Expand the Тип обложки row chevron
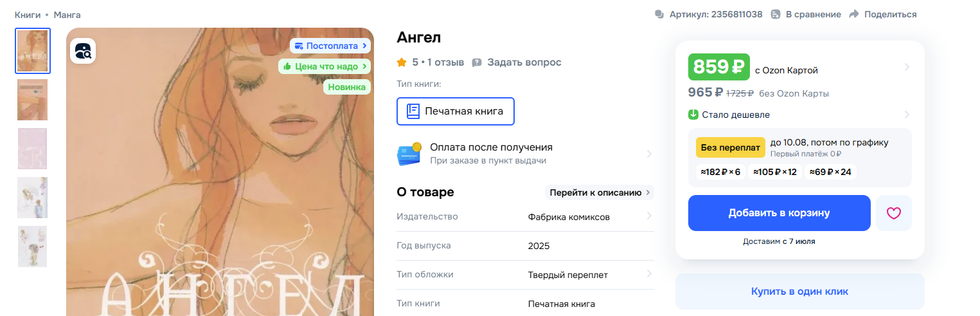This screenshot has width=980, height=316. [x=649, y=274]
